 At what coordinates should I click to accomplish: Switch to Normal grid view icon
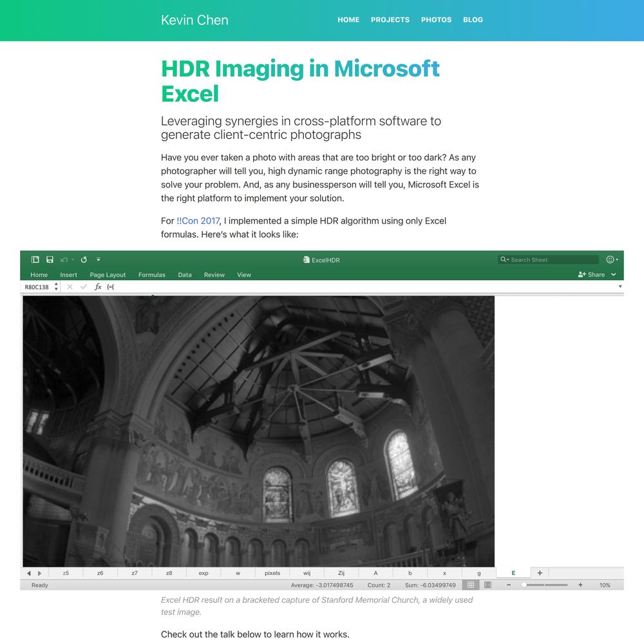pos(471,585)
